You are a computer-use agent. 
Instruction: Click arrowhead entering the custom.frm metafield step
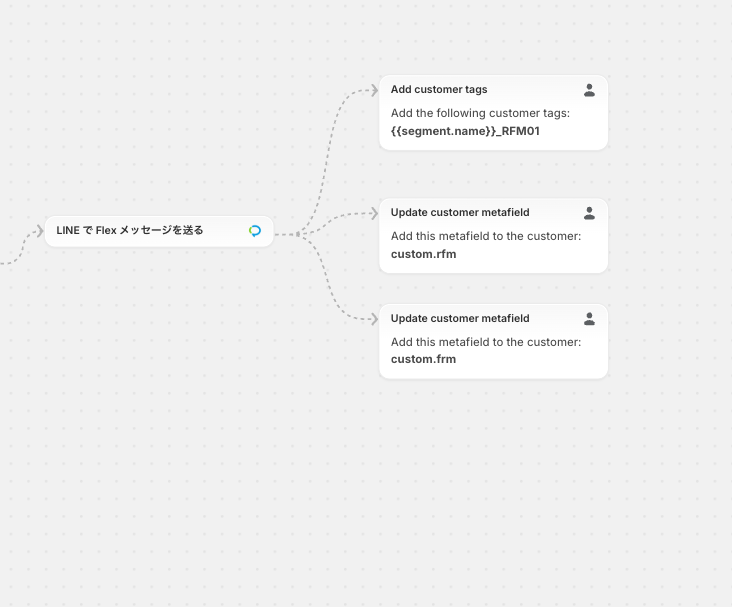coord(372,319)
